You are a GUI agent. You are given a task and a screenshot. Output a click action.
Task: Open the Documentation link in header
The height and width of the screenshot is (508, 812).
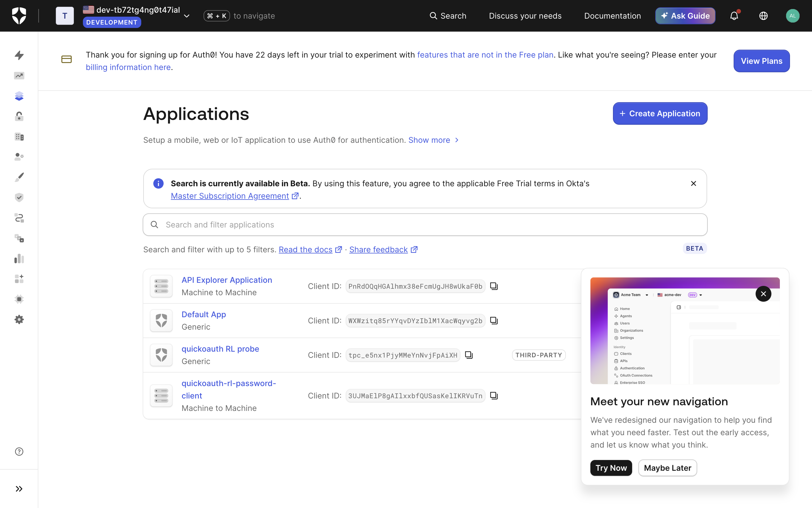(x=612, y=16)
